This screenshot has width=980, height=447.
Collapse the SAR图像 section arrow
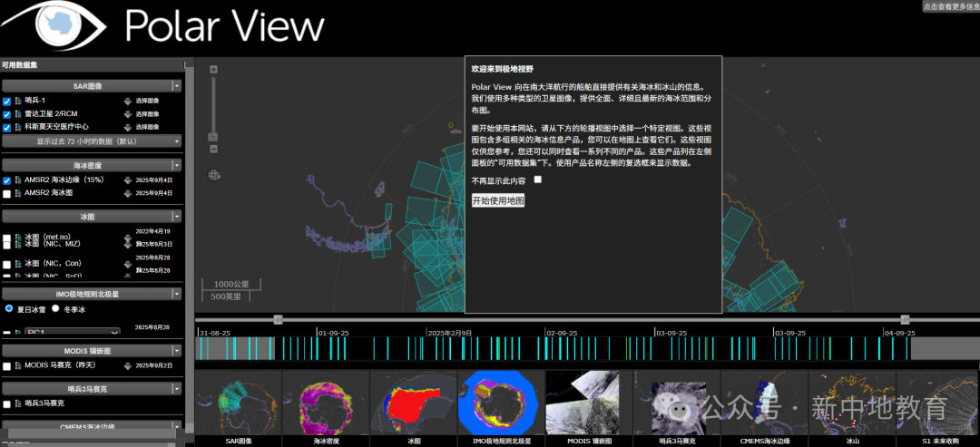pyautogui.click(x=178, y=86)
